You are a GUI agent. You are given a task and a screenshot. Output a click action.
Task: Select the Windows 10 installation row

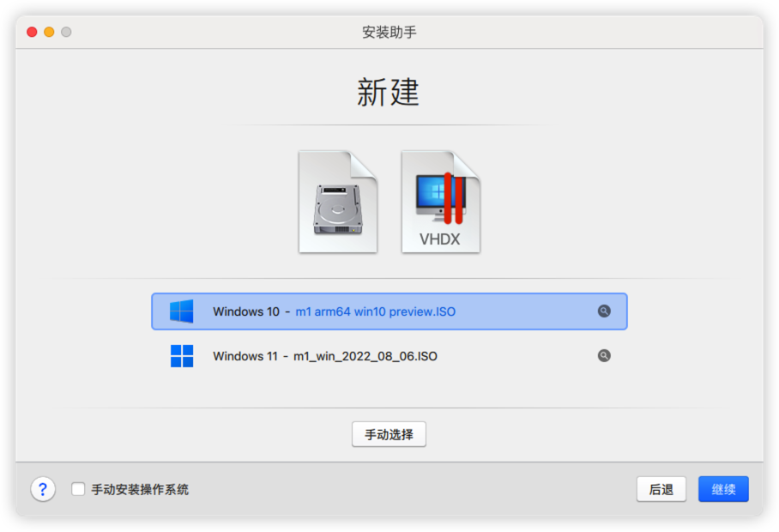389,311
